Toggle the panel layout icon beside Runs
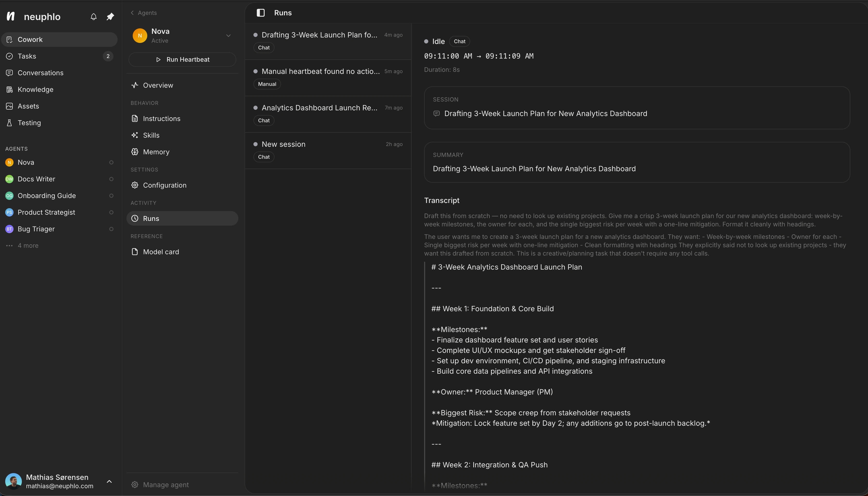 click(x=261, y=13)
